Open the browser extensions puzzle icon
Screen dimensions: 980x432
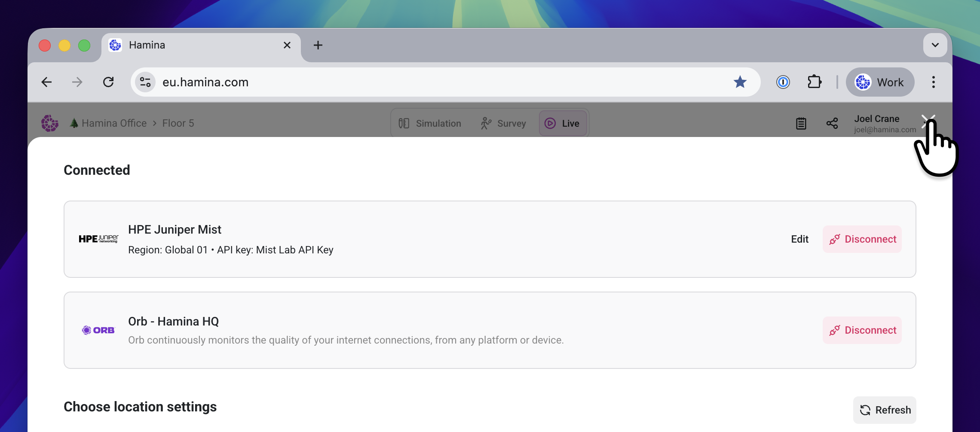pyautogui.click(x=814, y=82)
